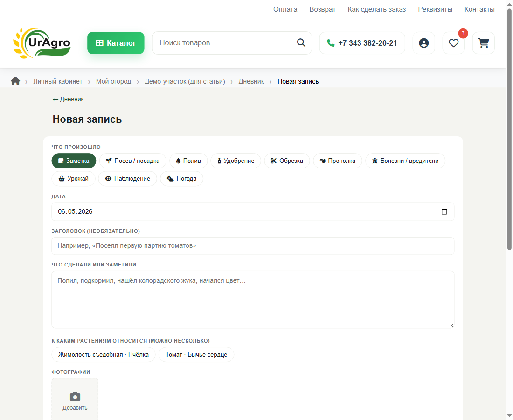Open Контакты in top menu
Screen dimensions: 513x420
pos(479,9)
